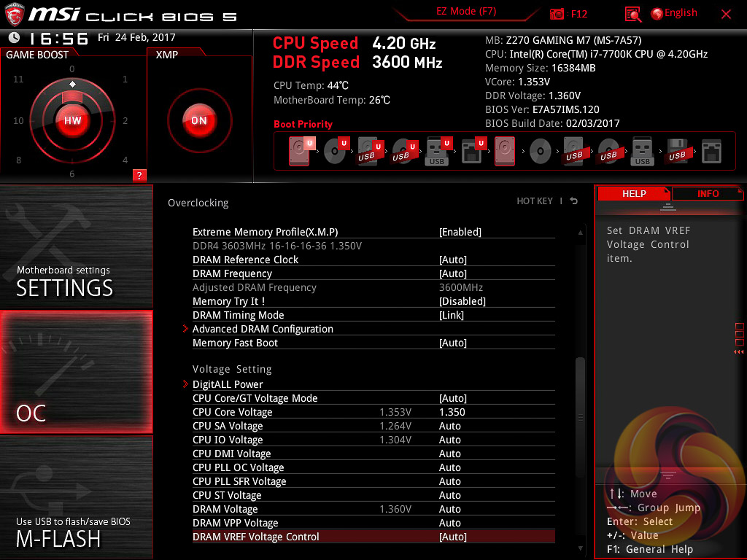Select the UEFI hard disk boot device icon

[301, 151]
